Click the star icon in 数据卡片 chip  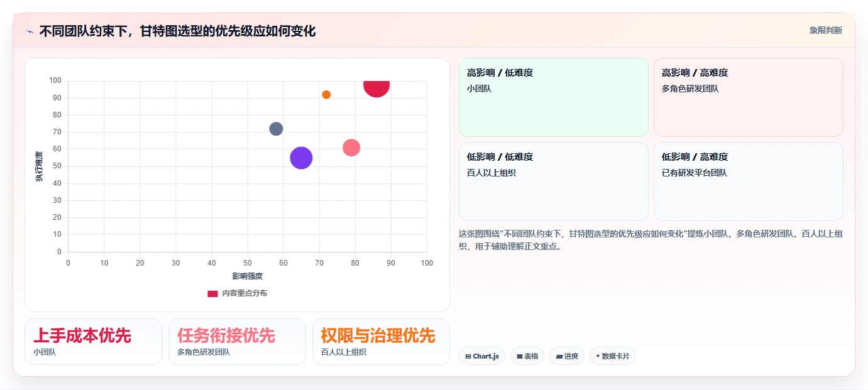[598, 356]
